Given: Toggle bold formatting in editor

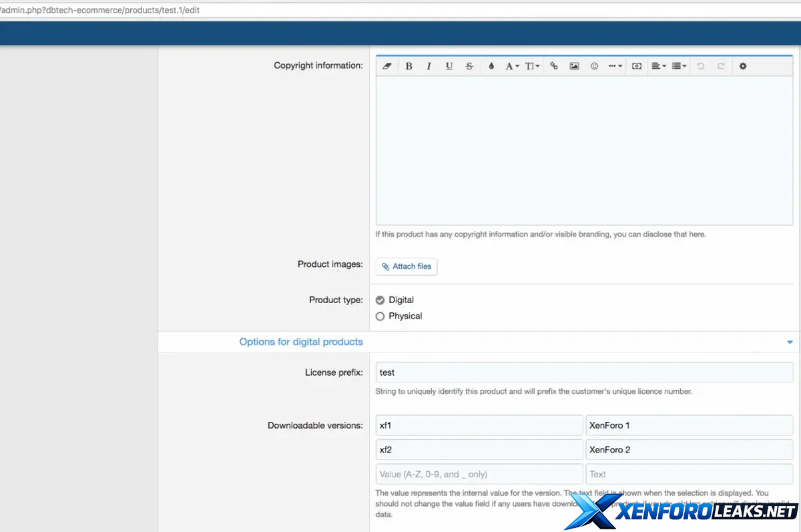Looking at the screenshot, I should click(x=409, y=66).
